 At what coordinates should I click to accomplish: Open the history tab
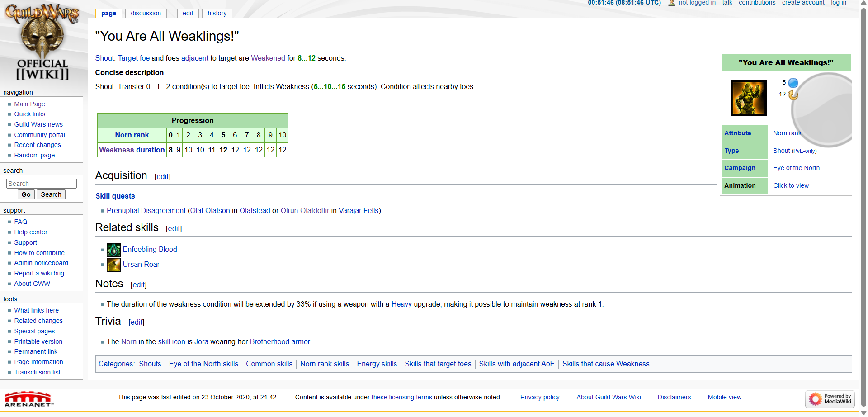point(217,13)
